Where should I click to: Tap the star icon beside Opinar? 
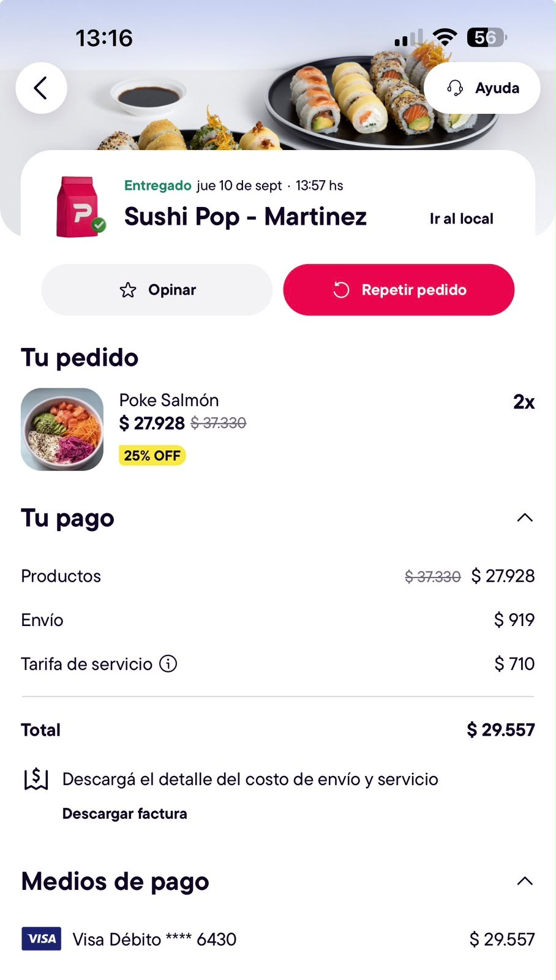(127, 290)
